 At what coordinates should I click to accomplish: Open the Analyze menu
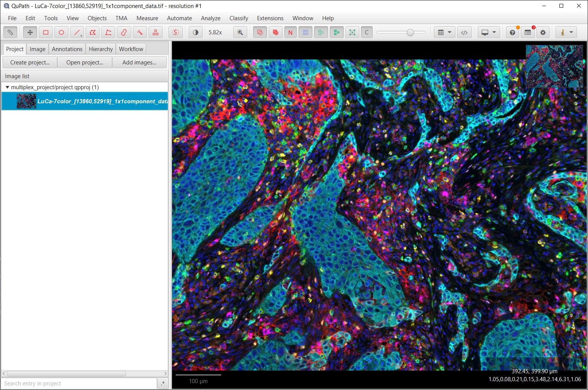tap(210, 18)
